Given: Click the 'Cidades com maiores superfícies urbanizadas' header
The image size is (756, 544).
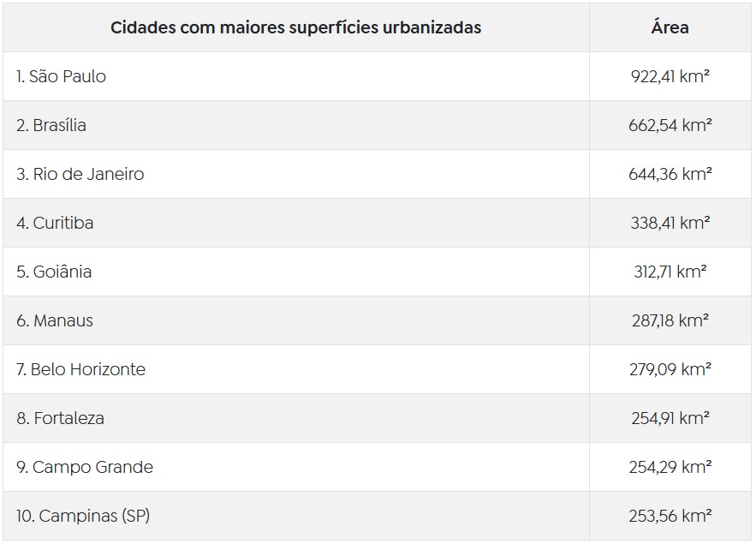Looking at the screenshot, I should (296, 27).
